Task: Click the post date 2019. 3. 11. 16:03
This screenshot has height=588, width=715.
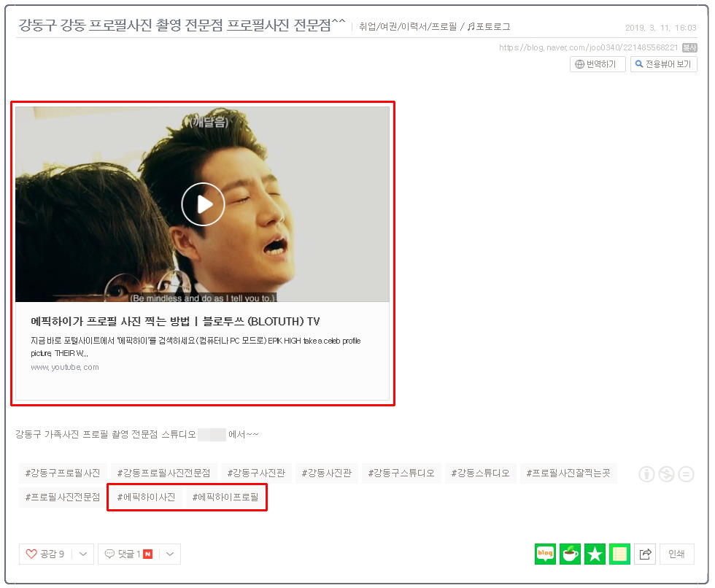Action: pos(661,28)
